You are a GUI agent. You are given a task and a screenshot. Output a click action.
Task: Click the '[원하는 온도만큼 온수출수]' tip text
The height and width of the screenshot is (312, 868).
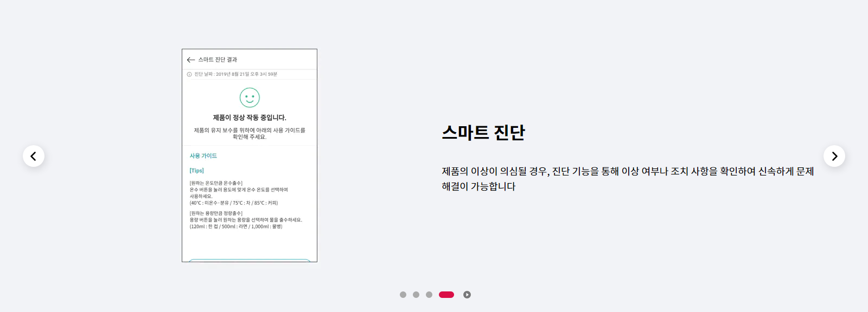coord(216,183)
